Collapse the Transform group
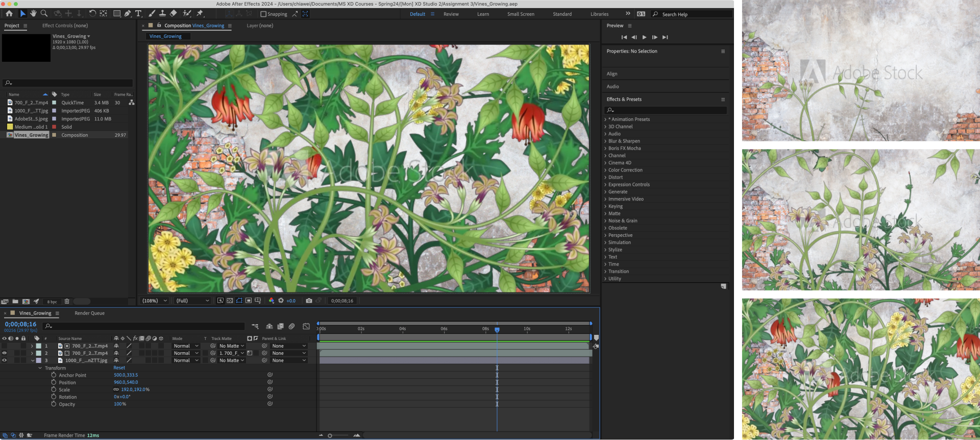980x440 pixels. [40, 368]
